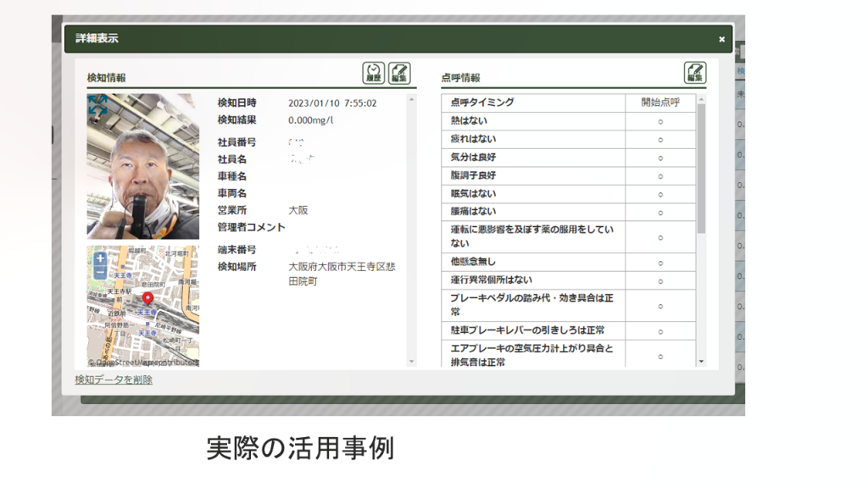Image resolution: width=868 pixels, height=488 pixels.
Task: Zoom in on the map with plus button
Action: [101, 258]
